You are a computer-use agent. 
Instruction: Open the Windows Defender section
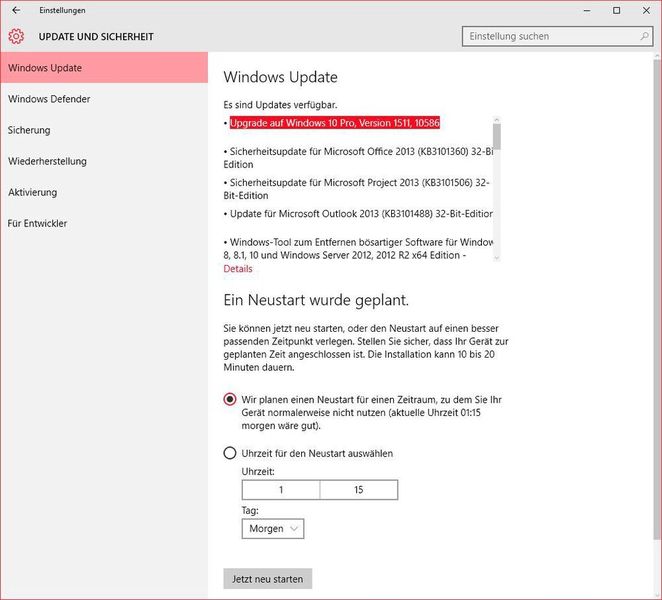pos(104,99)
